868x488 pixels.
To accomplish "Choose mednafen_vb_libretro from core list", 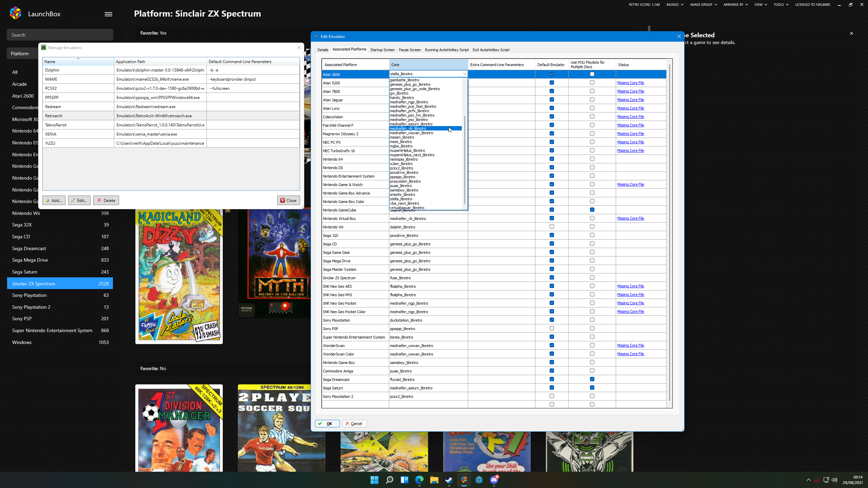I will click(426, 128).
